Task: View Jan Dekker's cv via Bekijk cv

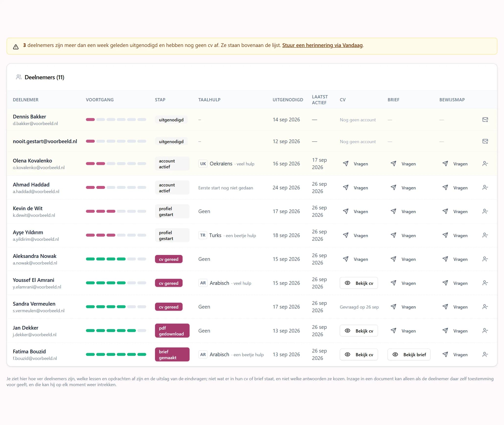Action: (x=359, y=331)
